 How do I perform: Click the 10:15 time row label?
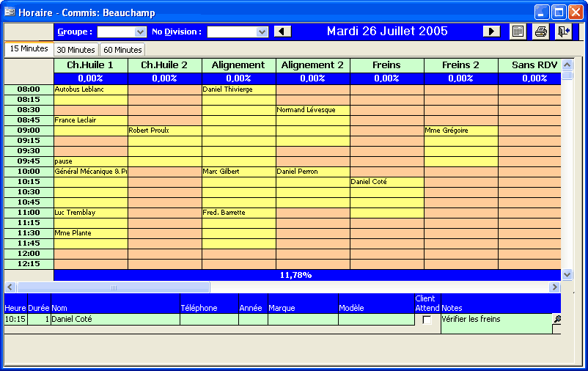coord(29,182)
